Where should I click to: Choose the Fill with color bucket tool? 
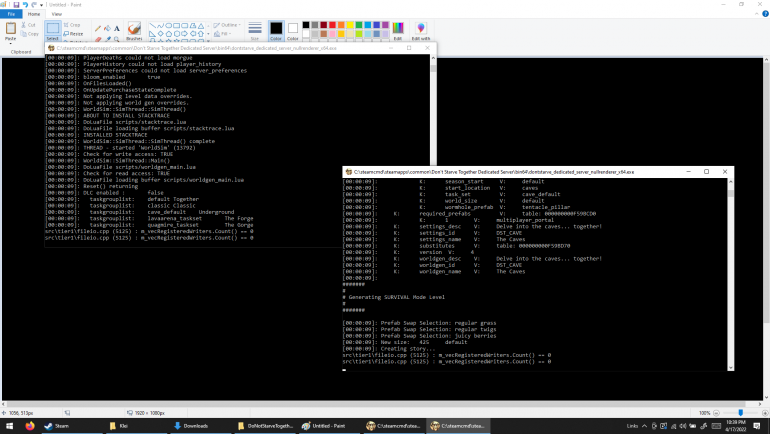108,28
